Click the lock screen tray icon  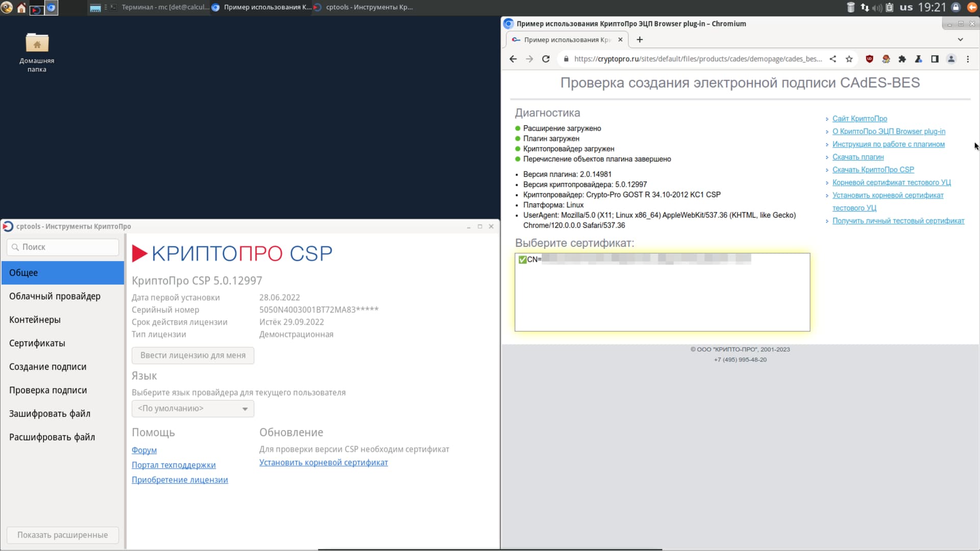[x=956, y=7]
